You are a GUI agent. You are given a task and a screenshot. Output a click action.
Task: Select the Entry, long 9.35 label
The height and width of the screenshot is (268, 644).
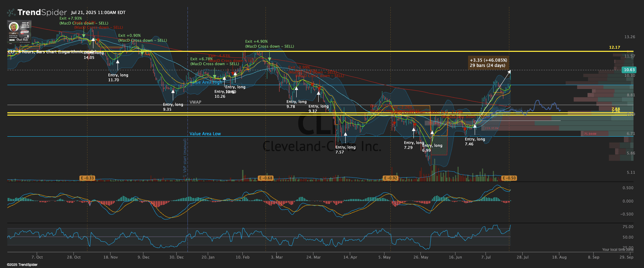[x=173, y=107]
